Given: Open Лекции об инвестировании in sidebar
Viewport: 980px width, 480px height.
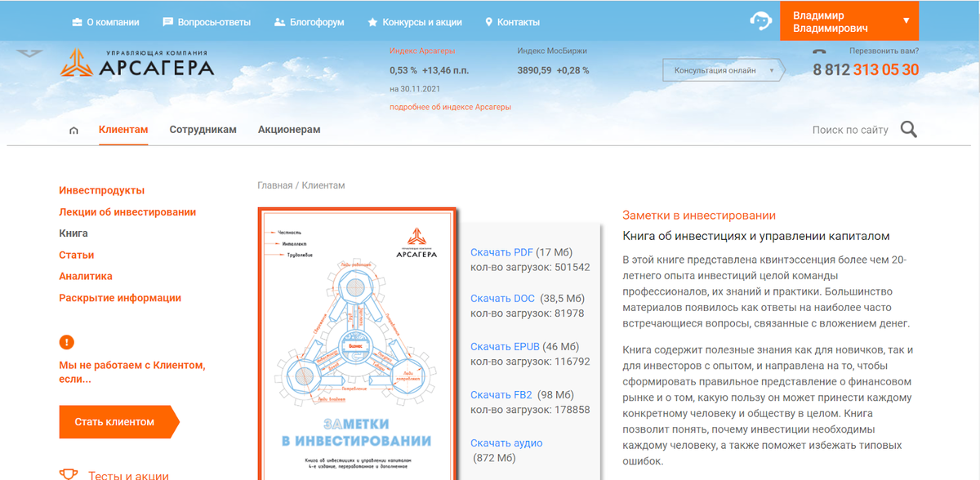Looking at the screenshot, I should click(127, 211).
